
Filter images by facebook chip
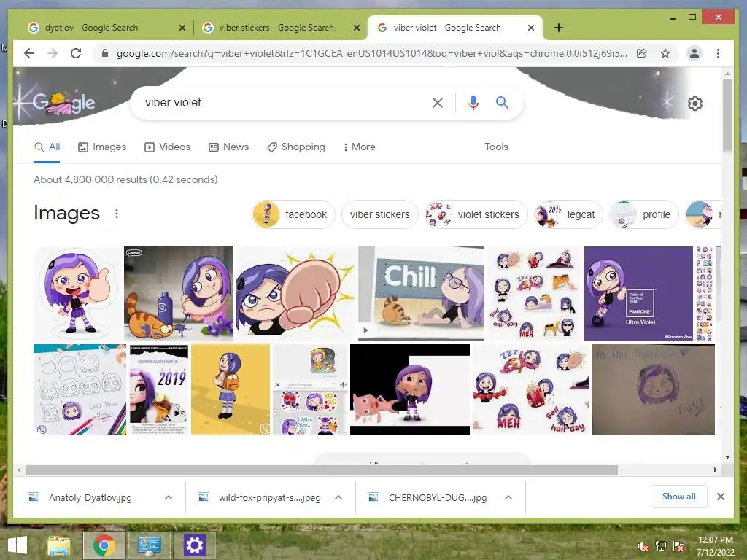(293, 214)
